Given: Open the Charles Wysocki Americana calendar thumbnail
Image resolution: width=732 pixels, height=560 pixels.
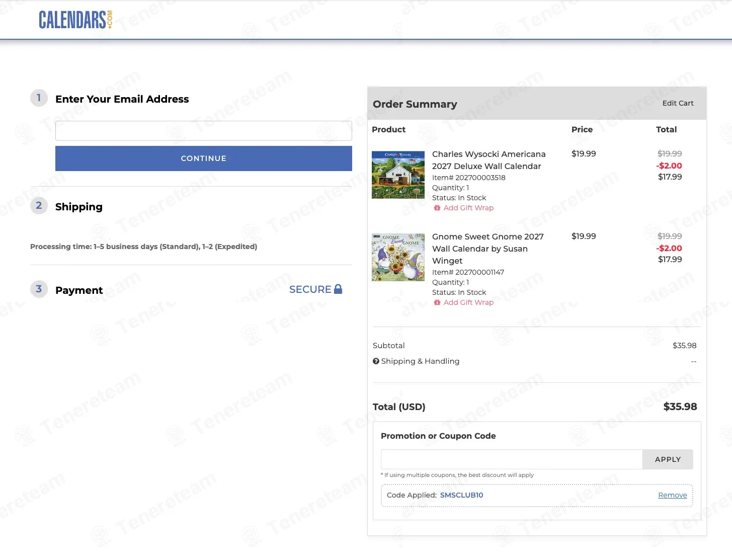Looking at the screenshot, I should tap(398, 175).
